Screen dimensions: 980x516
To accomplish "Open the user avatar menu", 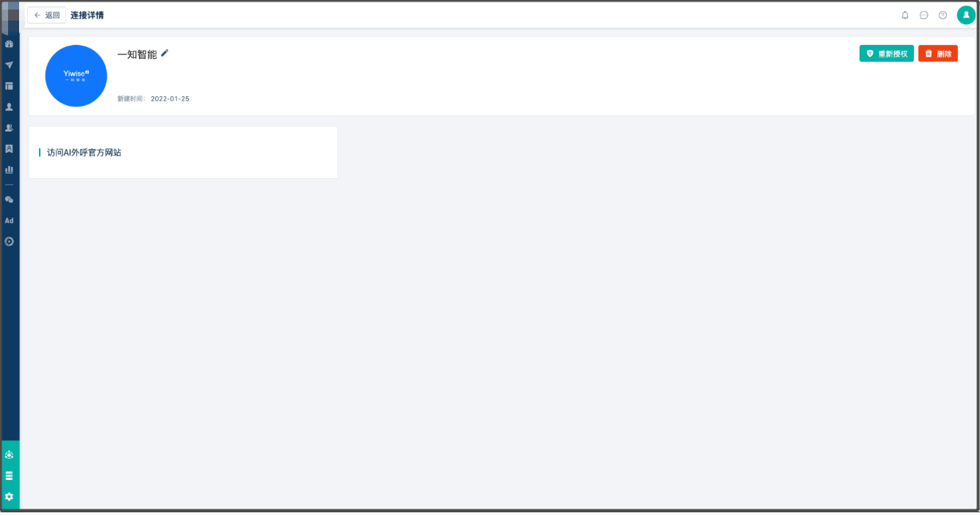I will tap(966, 15).
